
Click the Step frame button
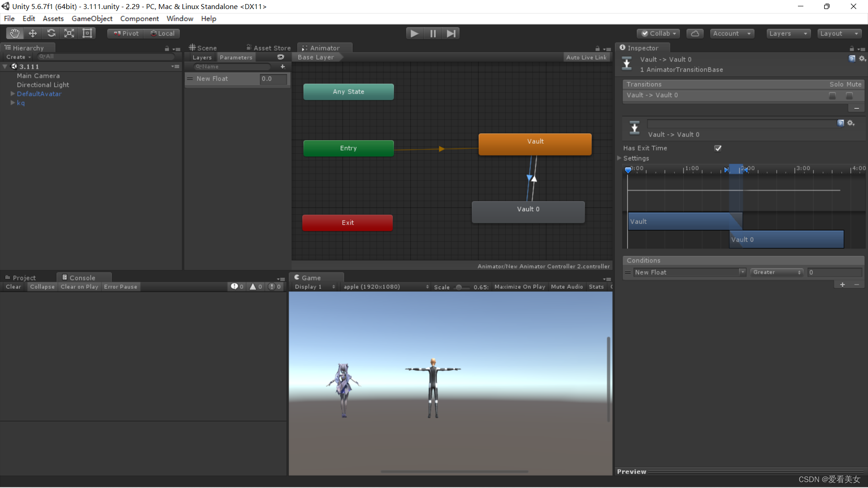coord(451,33)
